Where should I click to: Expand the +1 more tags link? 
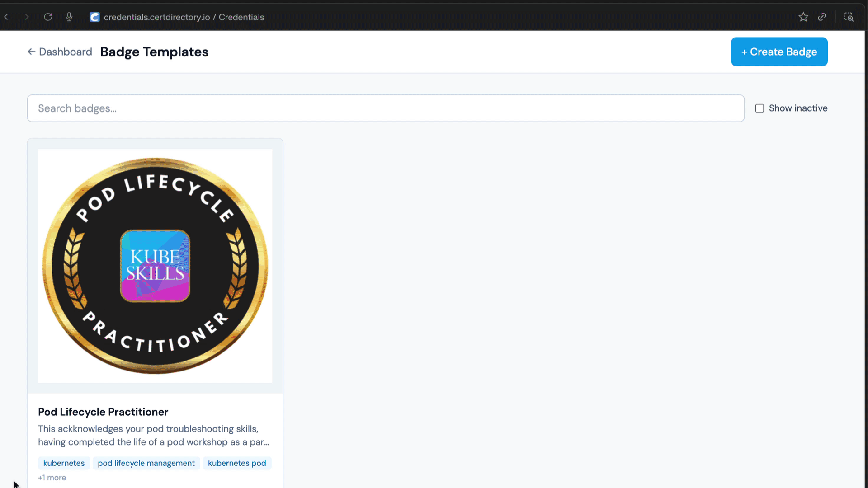coord(52,478)
